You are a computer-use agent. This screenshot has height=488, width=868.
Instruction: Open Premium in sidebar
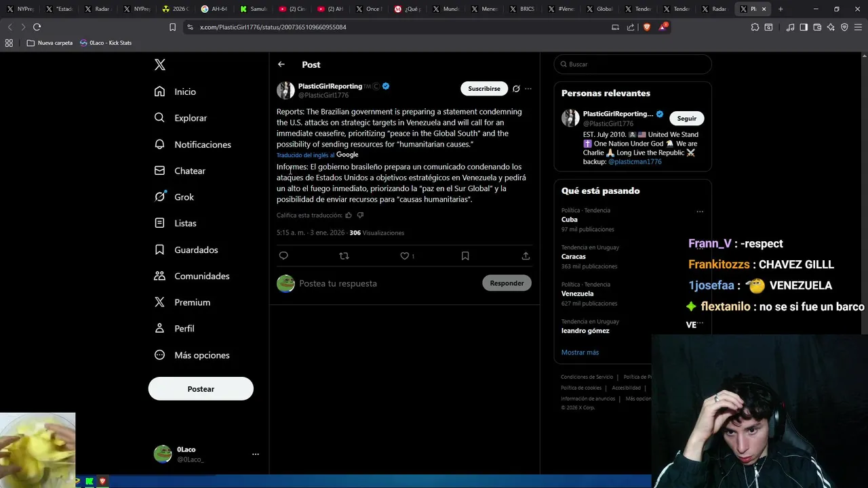pyautogui.click(x=182, y=302)
